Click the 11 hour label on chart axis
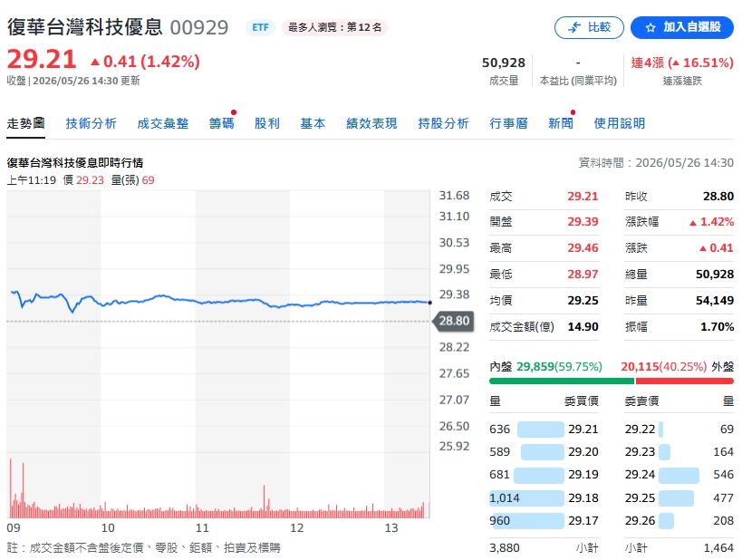 point(202,527)
